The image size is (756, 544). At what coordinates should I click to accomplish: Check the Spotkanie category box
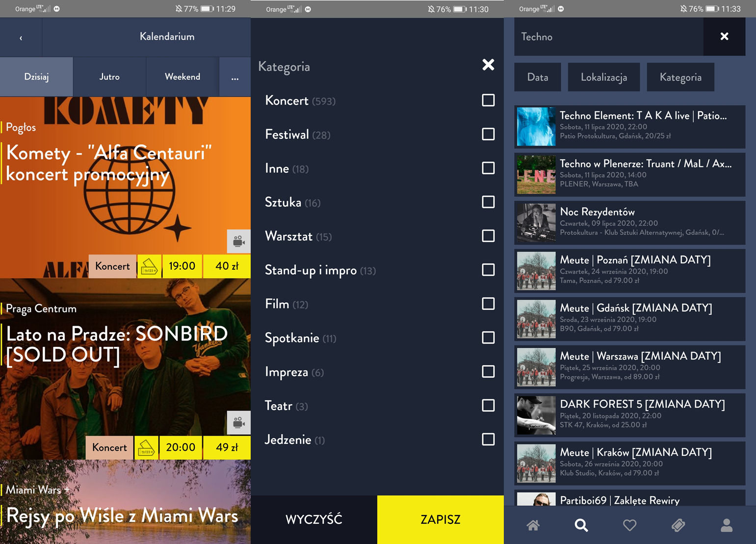click(488, 337)
